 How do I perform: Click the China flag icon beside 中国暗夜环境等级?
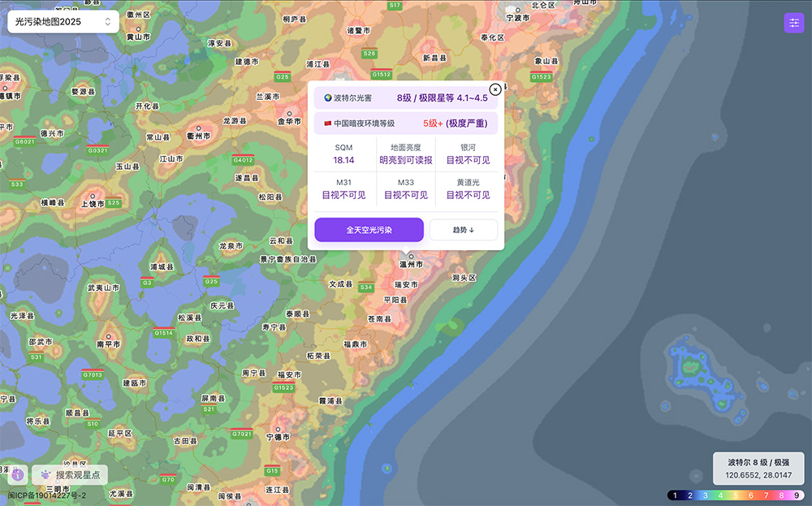[328, 123]
